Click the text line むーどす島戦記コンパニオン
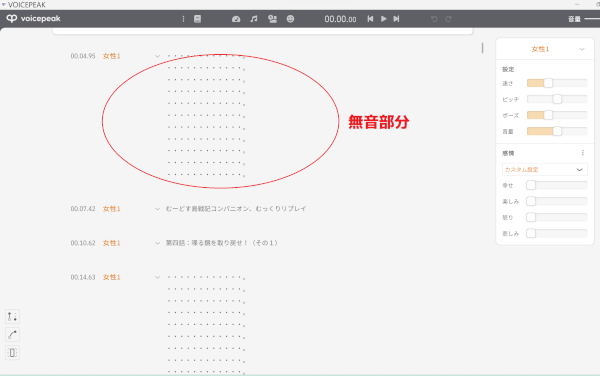 pos(236,209)
